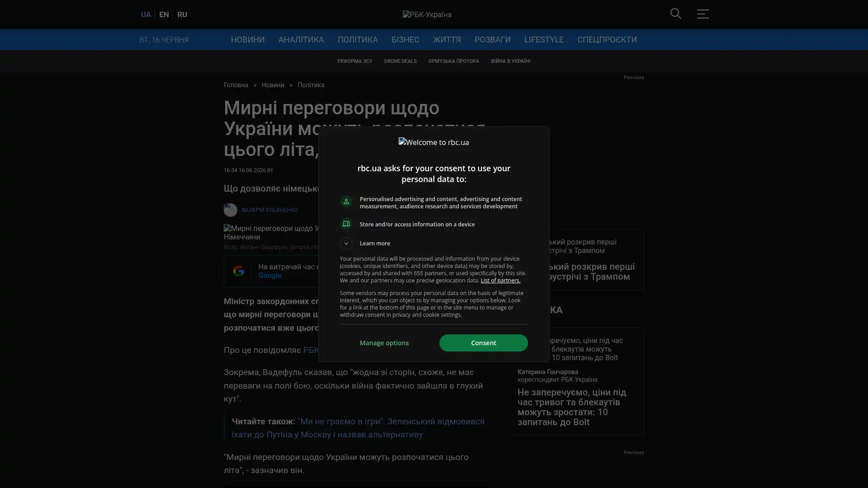
Task: Open Зеленський відмовився їхати до Путіна link
Action: [x=358, y=428]
